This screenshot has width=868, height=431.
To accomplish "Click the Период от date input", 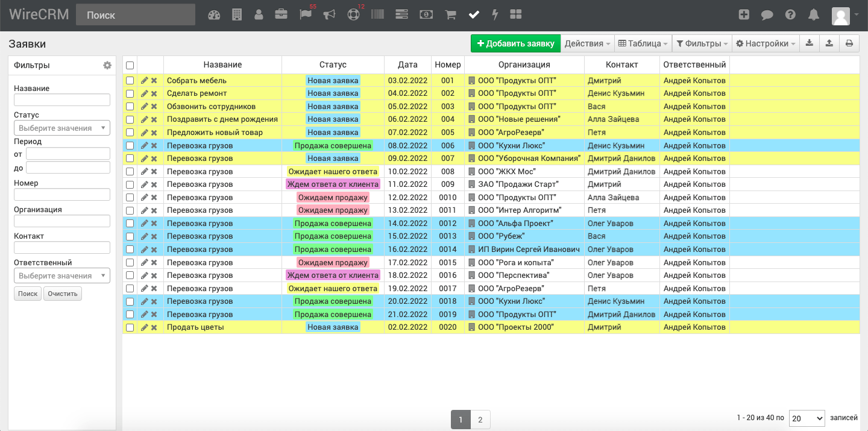I will click(68, 154).
